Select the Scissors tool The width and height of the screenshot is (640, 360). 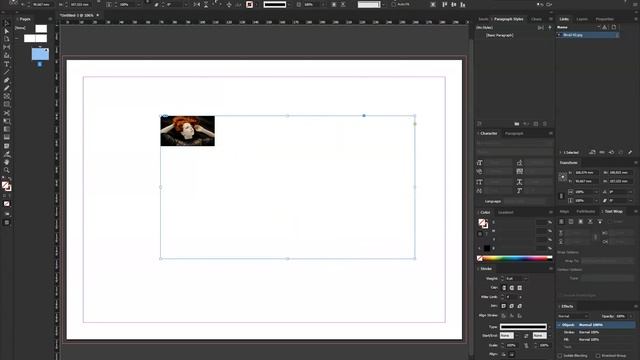(x=7, y=113)
